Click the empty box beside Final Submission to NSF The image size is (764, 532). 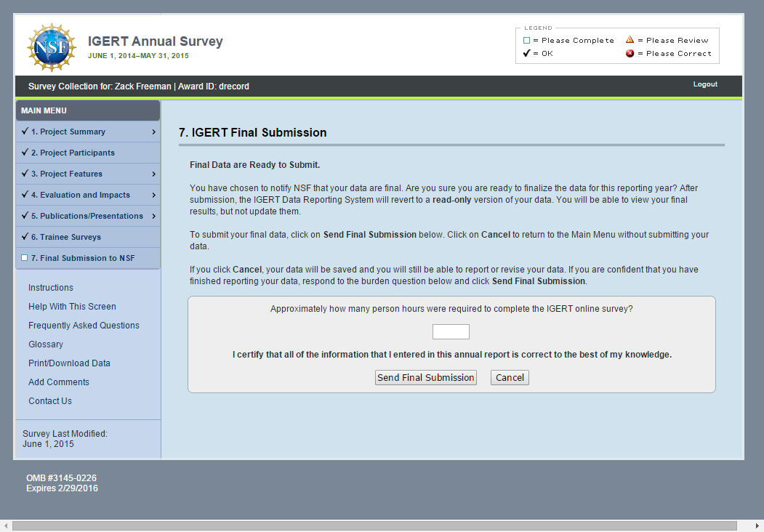click(x=25, y=258)
